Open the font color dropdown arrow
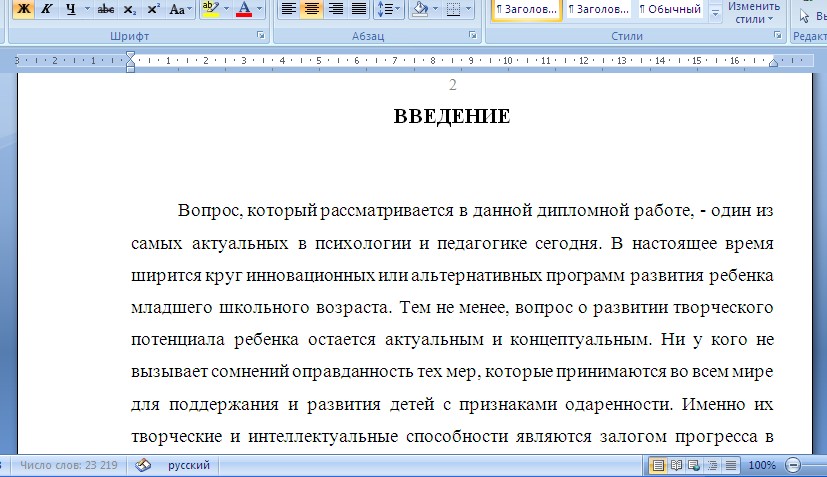The width and height of the screenshot is (827, 477). 260,9
